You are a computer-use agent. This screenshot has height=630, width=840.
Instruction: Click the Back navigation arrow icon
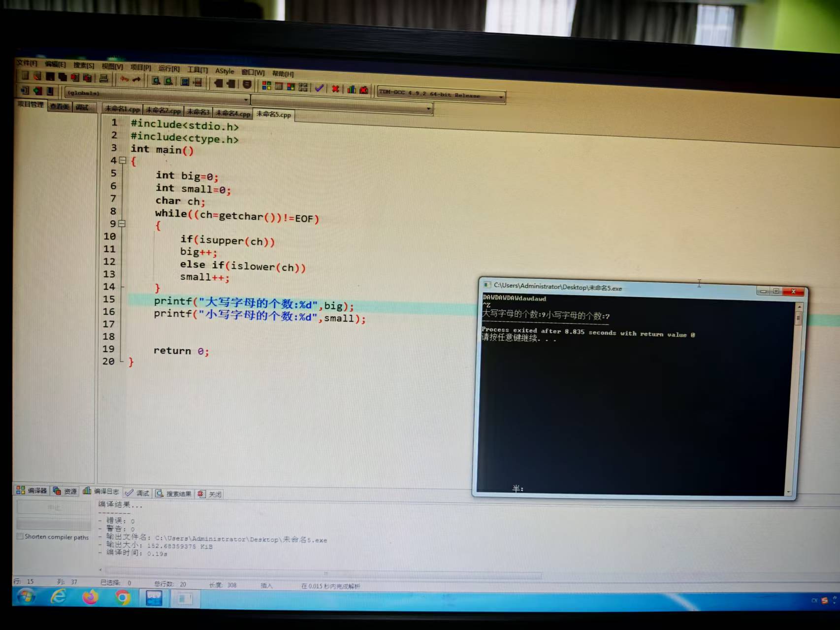tap(218, 83)
